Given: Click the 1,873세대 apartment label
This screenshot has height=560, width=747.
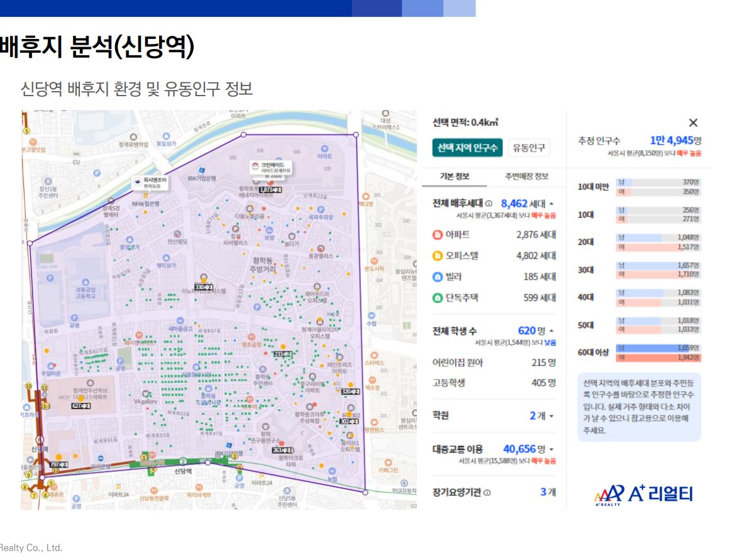Looking at the screenshot, I should 270,190.
